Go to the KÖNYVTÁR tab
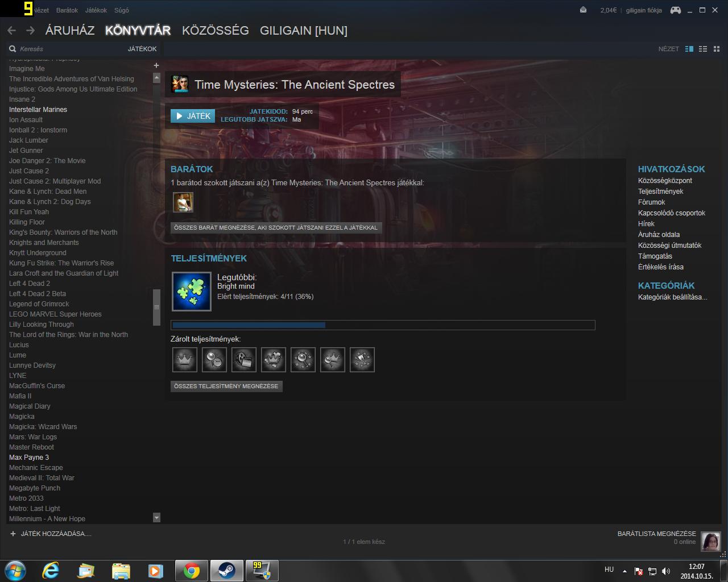This screenshot has width=728, height=582. [x=138, y=31]
